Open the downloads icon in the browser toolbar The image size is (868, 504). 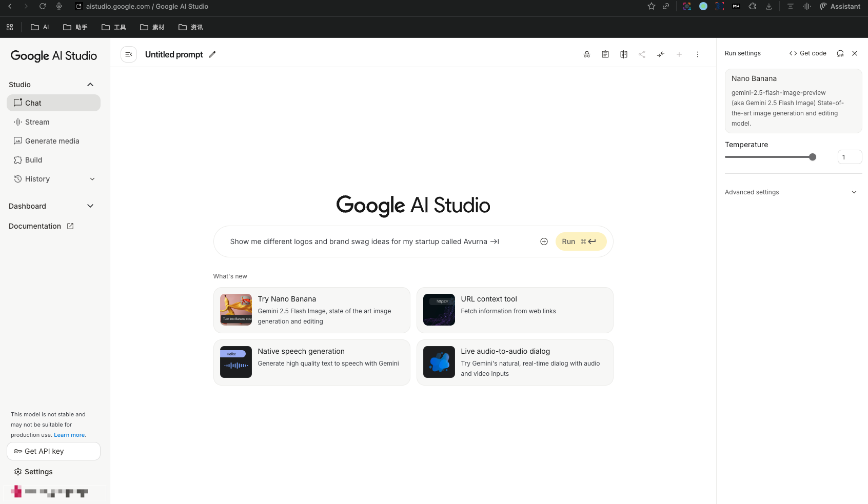[769, 6]
